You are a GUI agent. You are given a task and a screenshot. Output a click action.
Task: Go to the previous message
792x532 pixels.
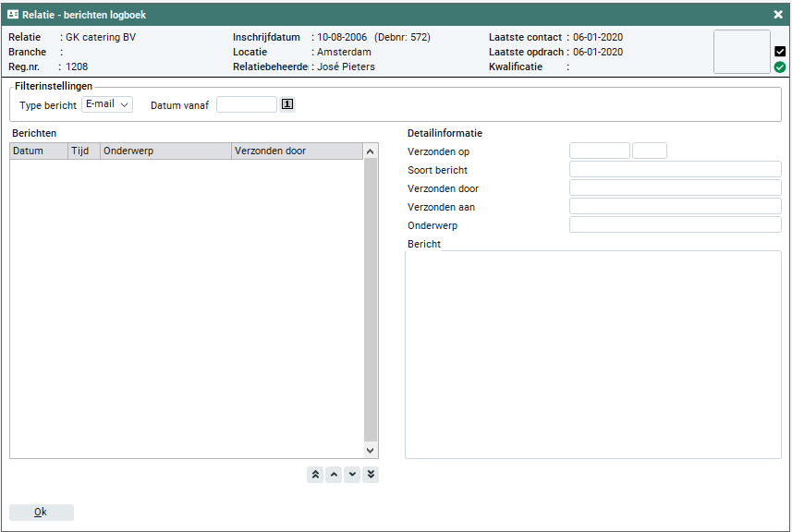coord(334,474)
